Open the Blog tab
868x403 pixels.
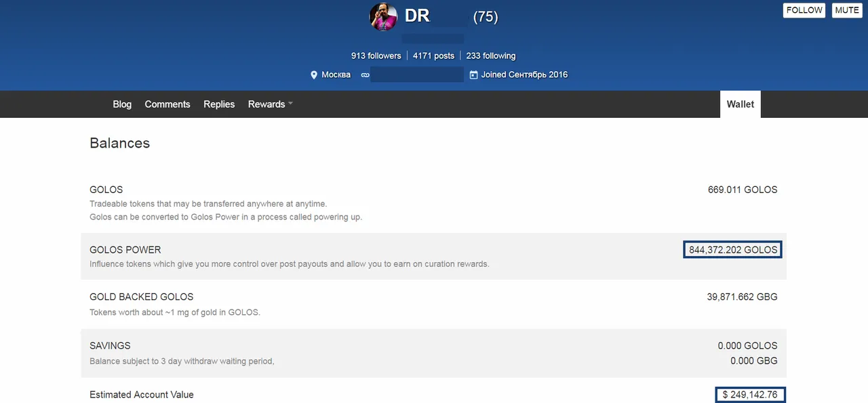(x=122, y=104)
